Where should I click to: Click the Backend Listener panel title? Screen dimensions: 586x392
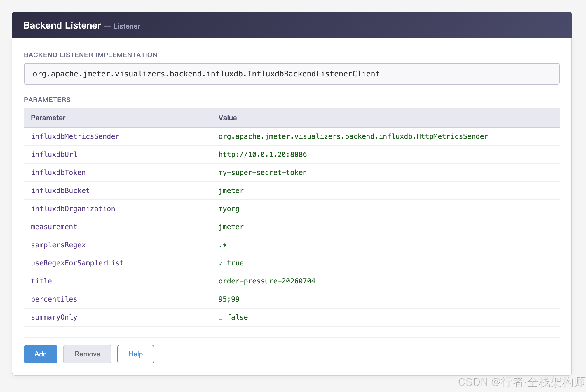click(x=62, y=25)
